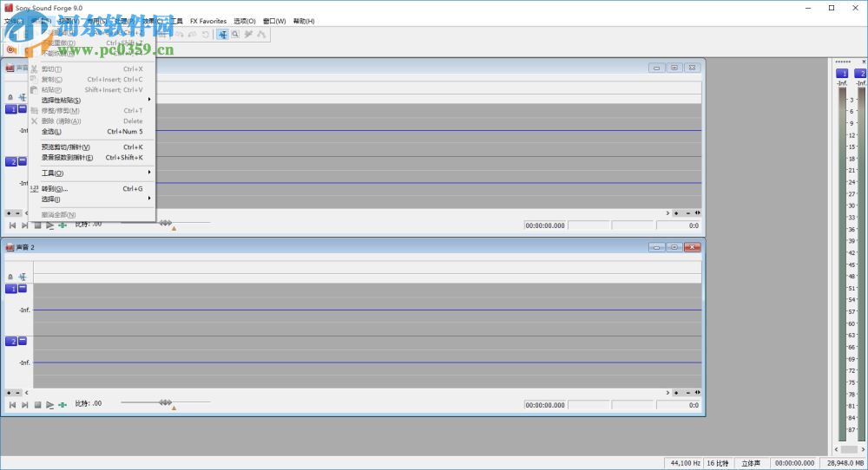Collapse channel 1 in the upper sound window
The width and height of the screenshot is (868, 470).
tap(23, 108)
